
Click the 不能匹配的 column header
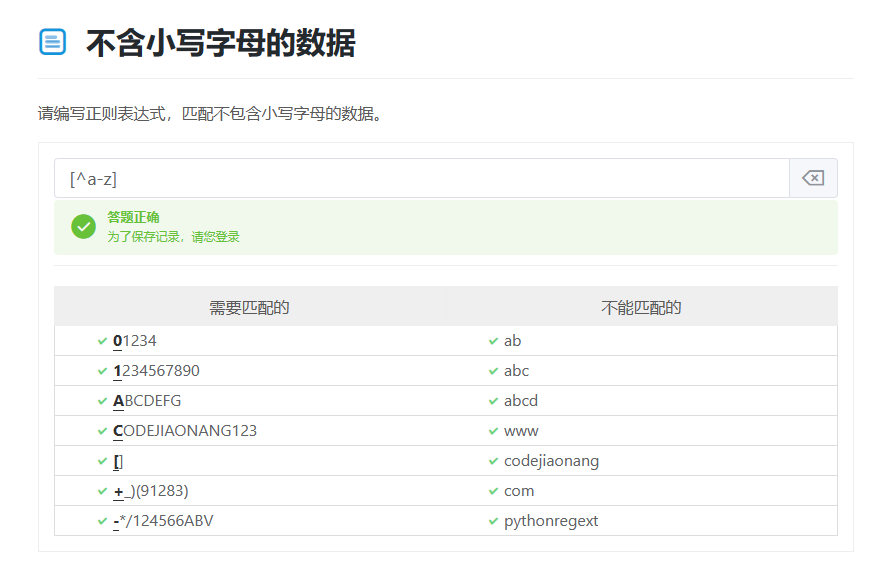tap(641, 307)
